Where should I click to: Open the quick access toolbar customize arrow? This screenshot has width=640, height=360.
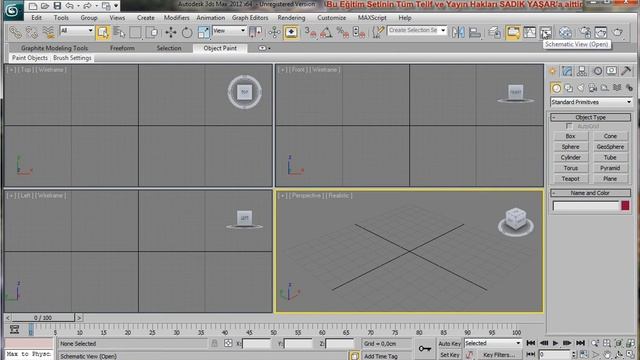116,6
